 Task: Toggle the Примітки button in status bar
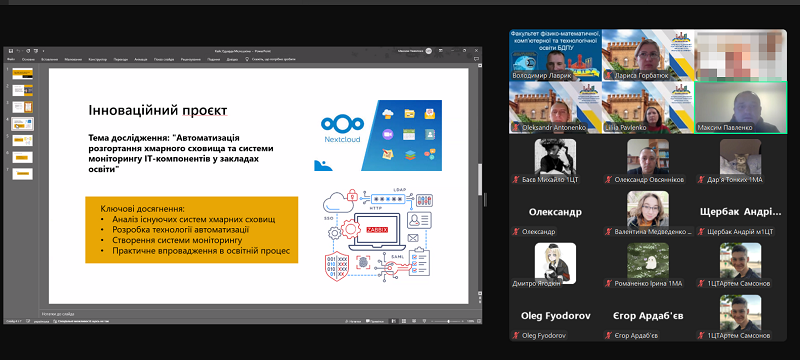[375, 321]
